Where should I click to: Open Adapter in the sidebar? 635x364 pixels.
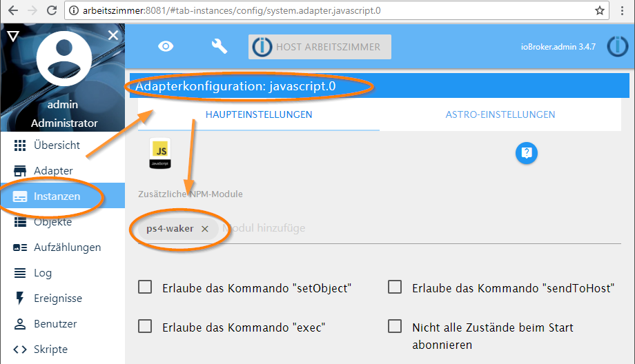coord(63,171)
